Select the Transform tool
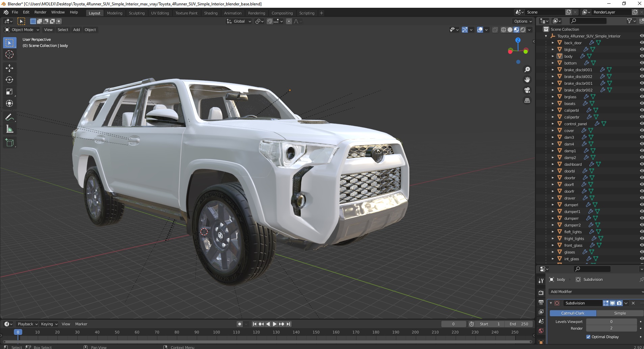This screenshot has width=644, height=349. (x=9, y=103)
